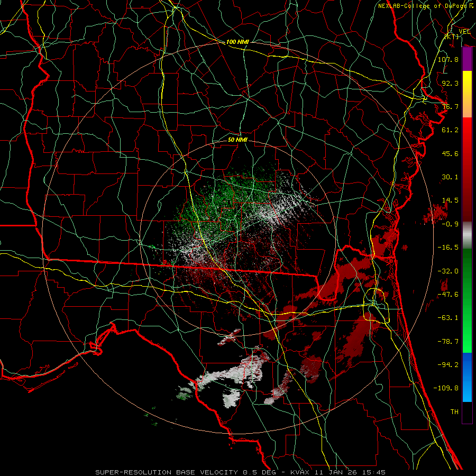Click the Super-Resolution Base Velocity caption text

click(x=240, y=472)
